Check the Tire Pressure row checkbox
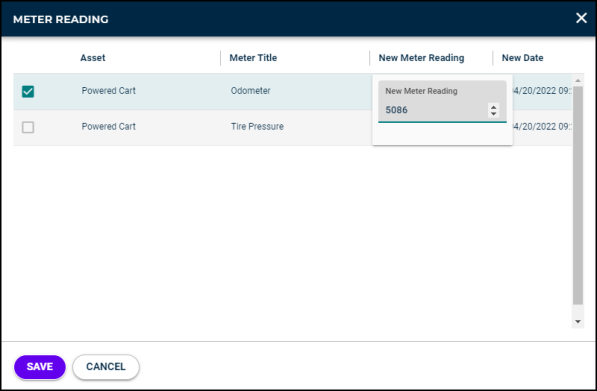597x391 pixels. [28, 127]
